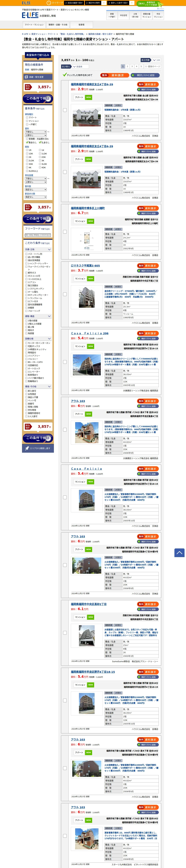Open floor plan thumbnail of 上川端町 listing
Image resolution: width=186 pixels, height=868 pixels.
tap(87, 240)
